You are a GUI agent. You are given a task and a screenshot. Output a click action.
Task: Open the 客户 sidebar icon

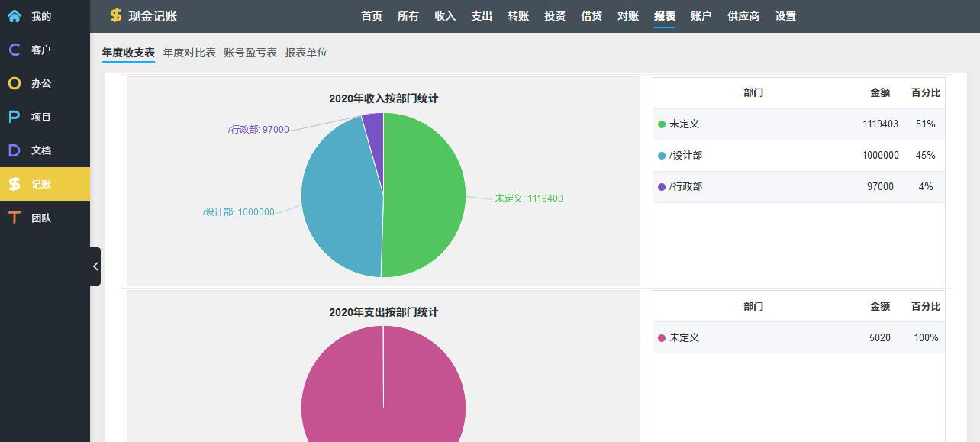[15, 50]
